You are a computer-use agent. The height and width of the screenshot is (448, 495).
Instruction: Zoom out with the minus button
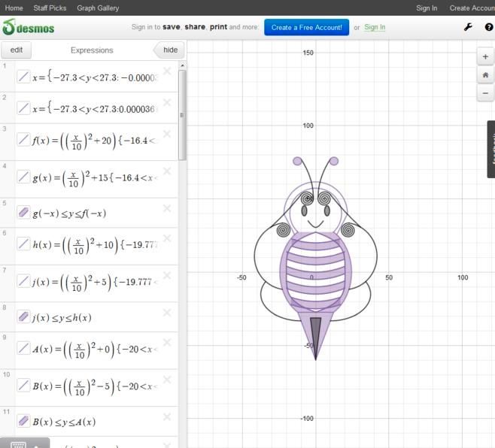coord(485,93)
